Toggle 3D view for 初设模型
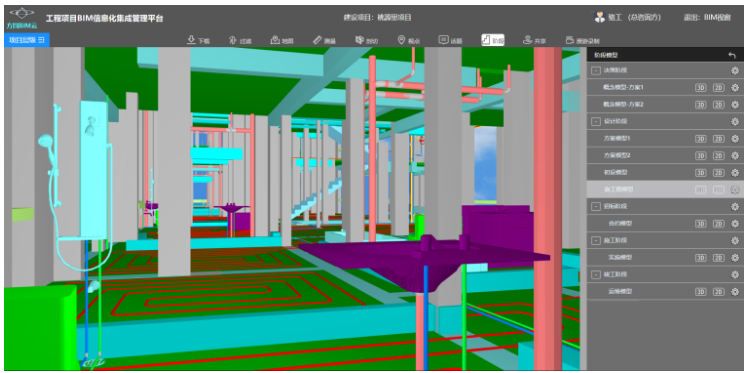Image resolution: width=748 pixels, height=373 pixels. tap(700, 173)
